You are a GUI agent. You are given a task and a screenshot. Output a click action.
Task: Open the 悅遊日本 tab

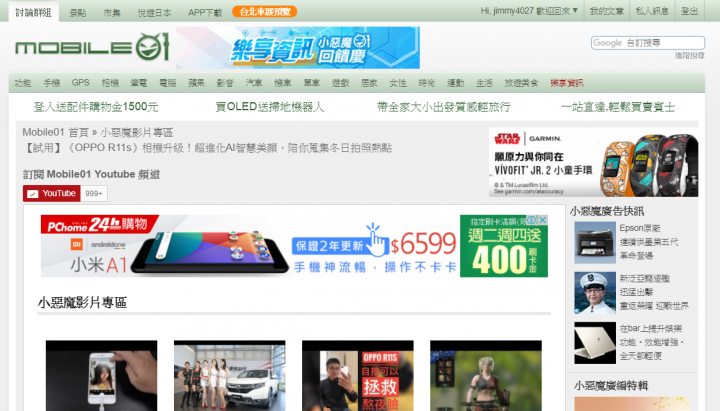[x=154, y=13]
